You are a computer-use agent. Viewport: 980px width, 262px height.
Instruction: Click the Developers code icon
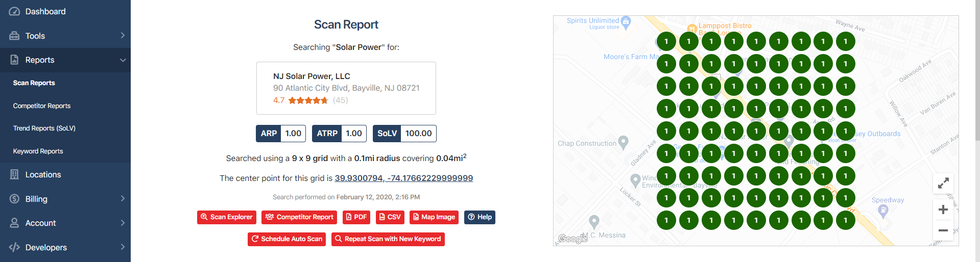click(x=14, y=247)
